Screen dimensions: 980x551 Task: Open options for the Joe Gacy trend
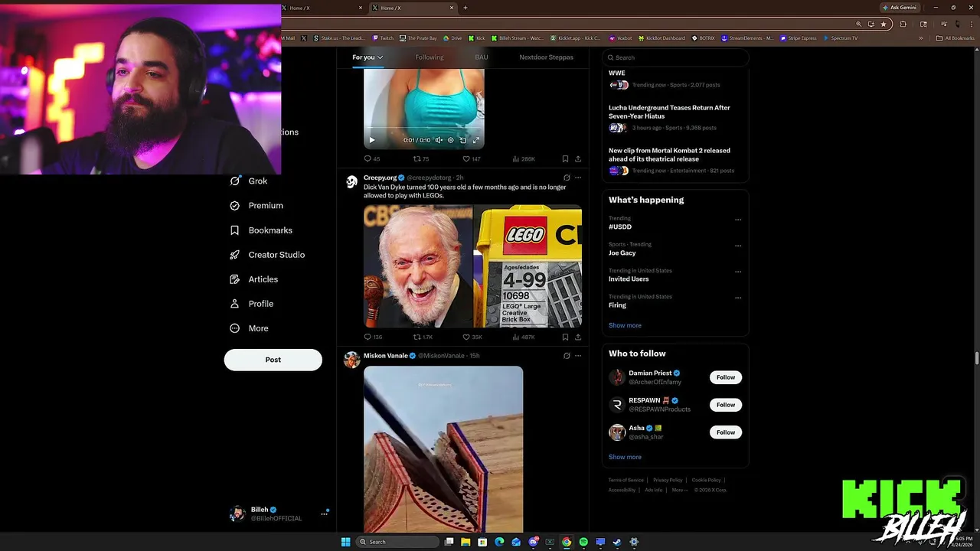coord(738,246)
